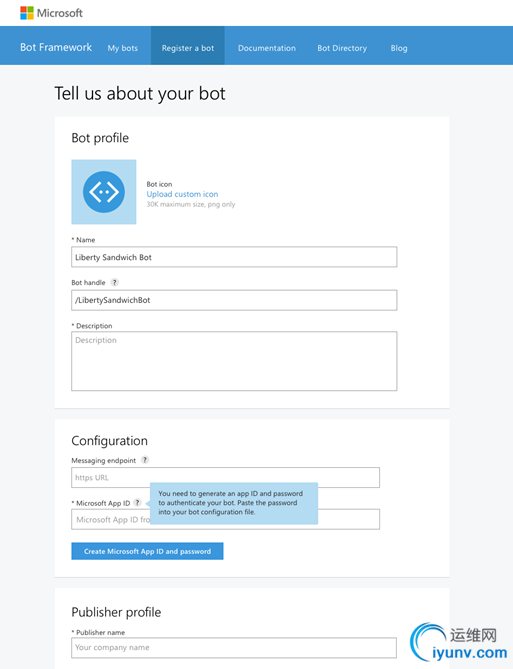Click the Microsoft App ID input field

point(225,520)
